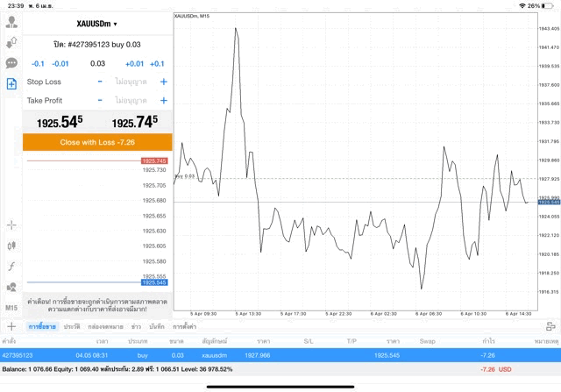Viewport: 561px width, 392px height.
Task: Open the candlestick chart type icon
Action: pos(11,246)
